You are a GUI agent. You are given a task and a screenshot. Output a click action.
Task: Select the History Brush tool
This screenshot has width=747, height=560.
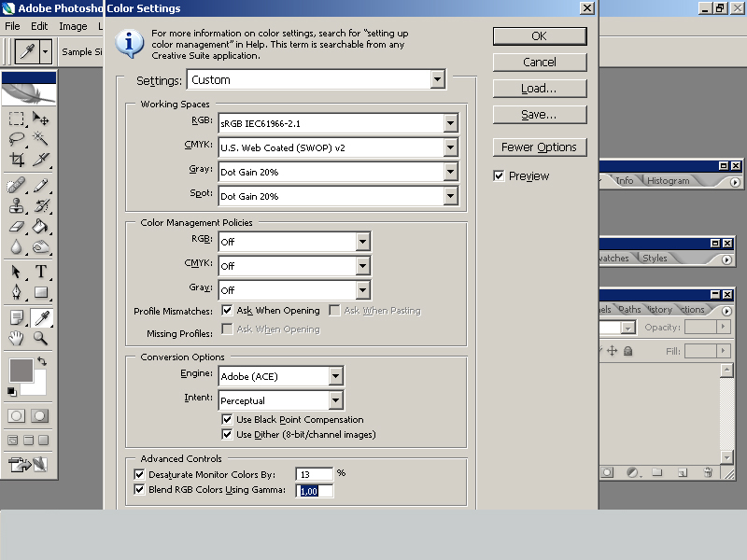point(41,205)
